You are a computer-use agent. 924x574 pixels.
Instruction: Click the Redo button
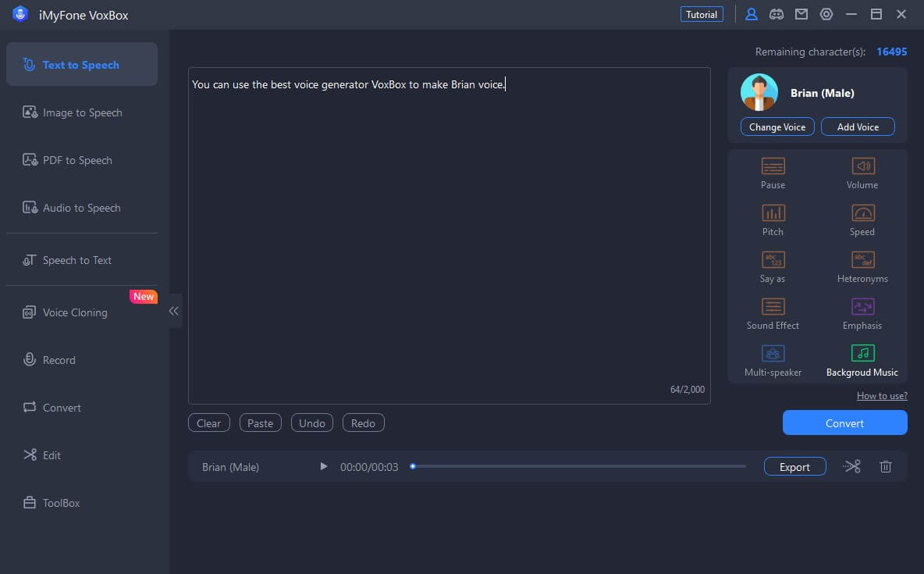click(363, 423)
